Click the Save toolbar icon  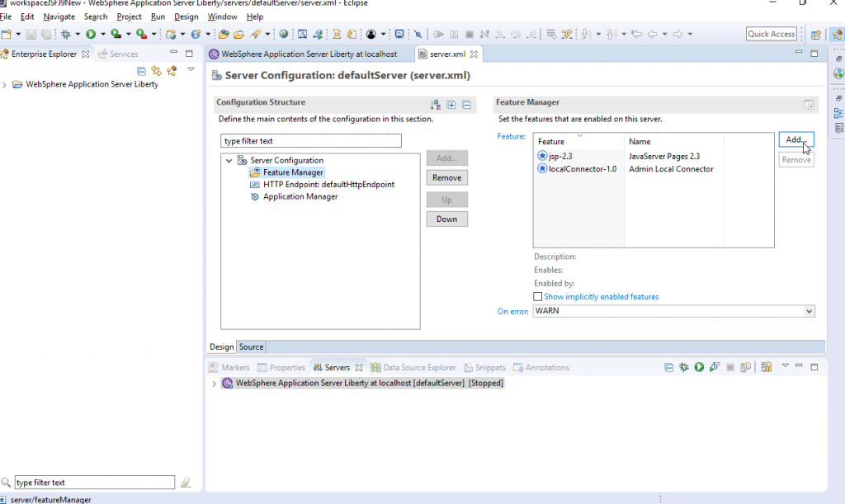[31, 34]
